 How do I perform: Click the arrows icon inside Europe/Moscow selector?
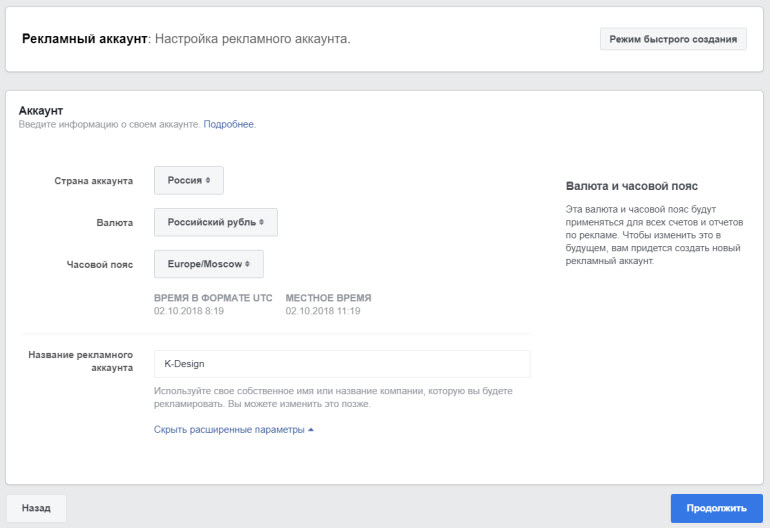pos(248,264)
